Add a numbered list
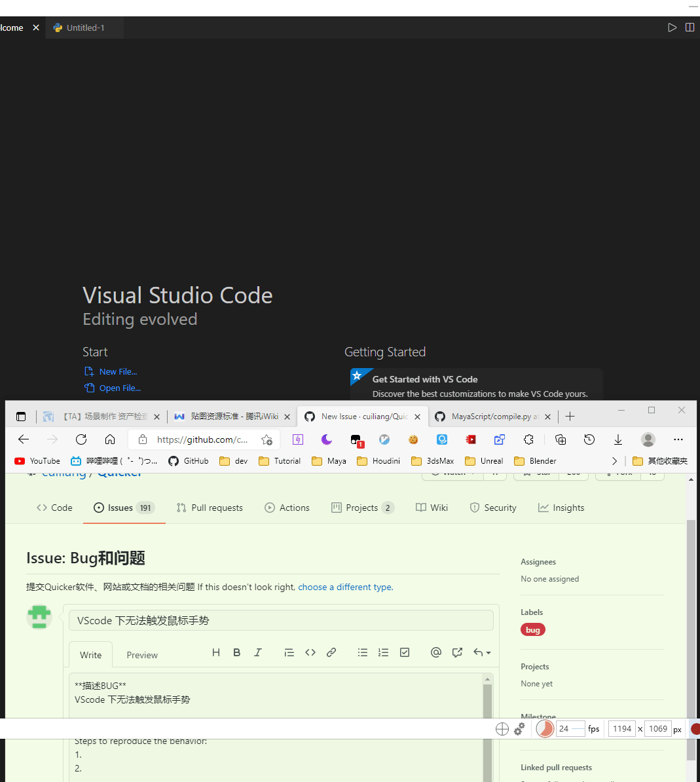700x782 pixels. (384, 652)
